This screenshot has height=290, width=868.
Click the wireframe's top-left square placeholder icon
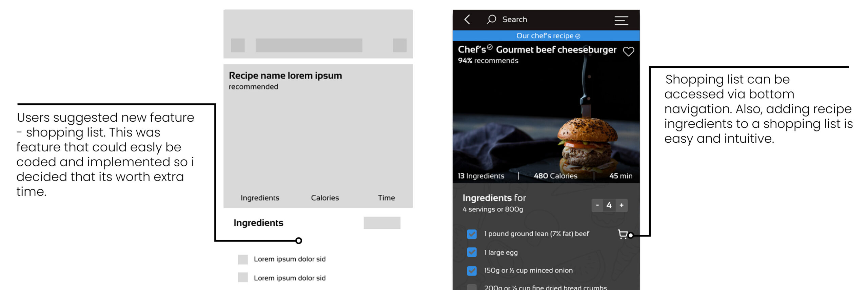[238, 45]
